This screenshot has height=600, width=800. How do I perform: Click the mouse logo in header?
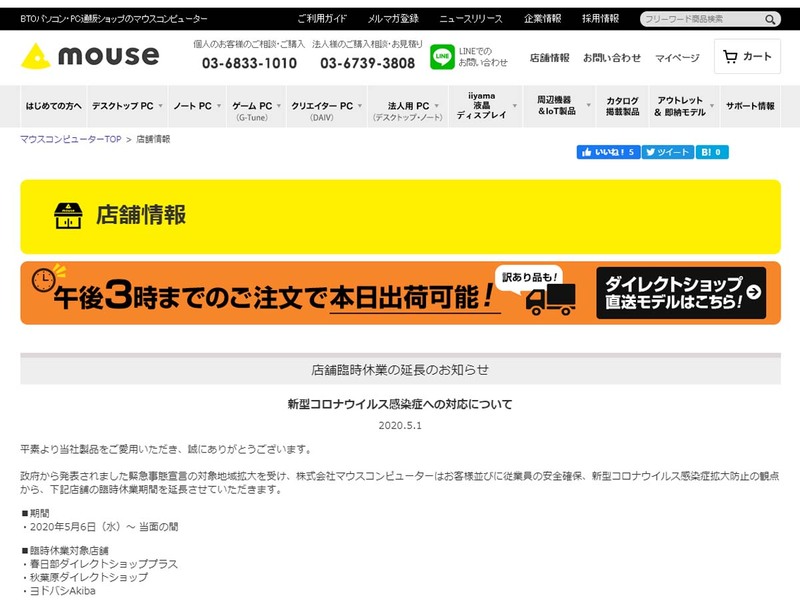point(90,56)
